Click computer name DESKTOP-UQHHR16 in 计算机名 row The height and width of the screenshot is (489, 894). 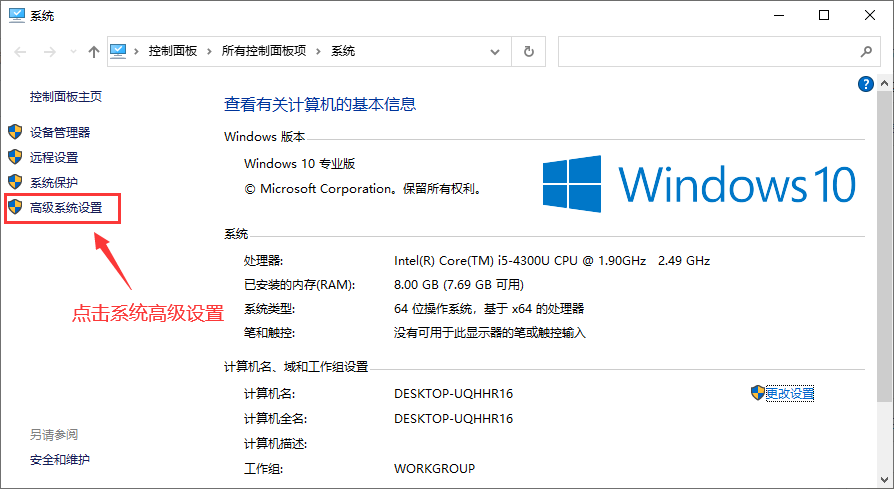(453, 394)
